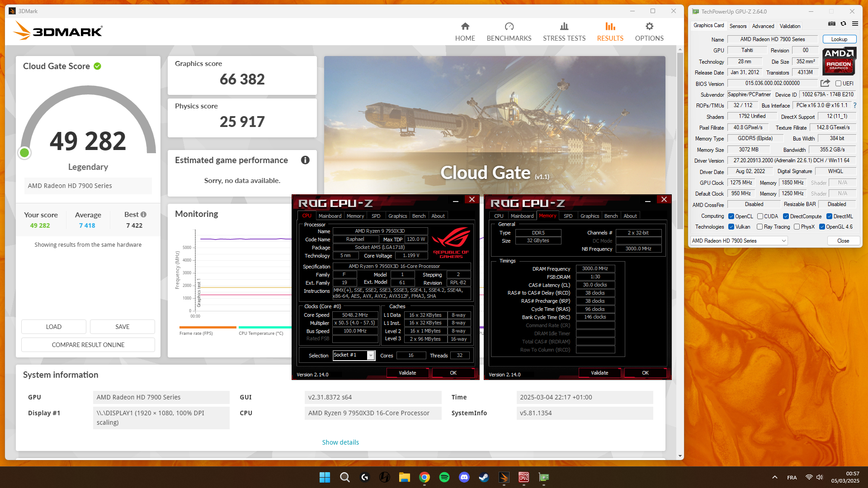Open the GPU-Z hamburger menu icon
Viewport: 868px width, 488px height.
tap(855, 23)
